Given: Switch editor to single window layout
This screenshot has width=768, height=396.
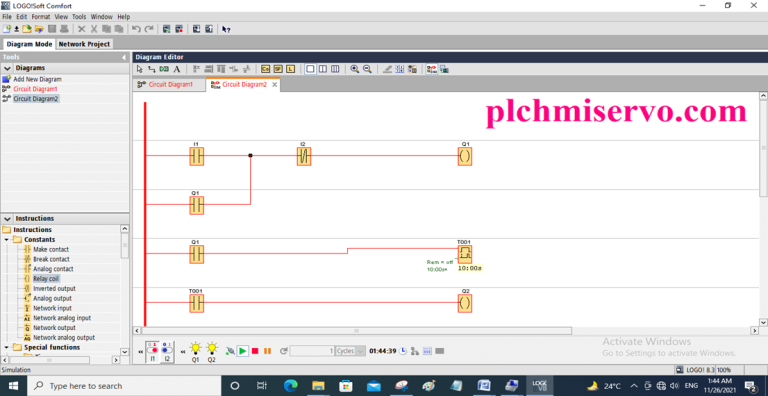Looking at the screenshot, I should pyautogui.click(x=310, y=69).
